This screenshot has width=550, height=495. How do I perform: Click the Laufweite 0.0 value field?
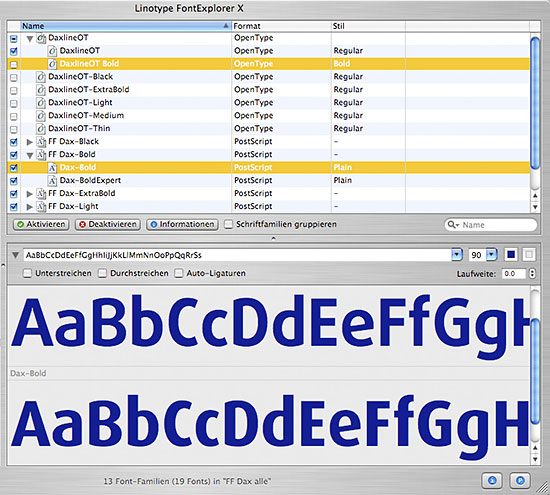coord(514,274)
